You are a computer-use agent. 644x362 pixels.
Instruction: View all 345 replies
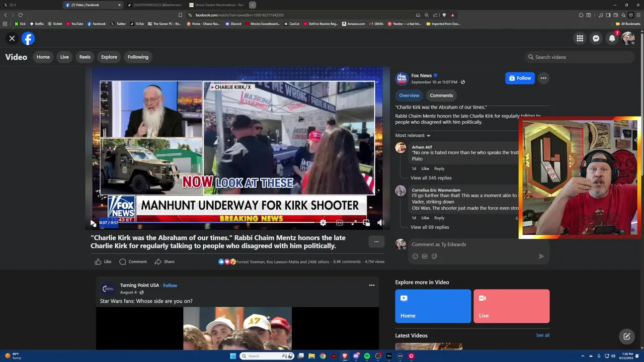(x=431, y=178)
